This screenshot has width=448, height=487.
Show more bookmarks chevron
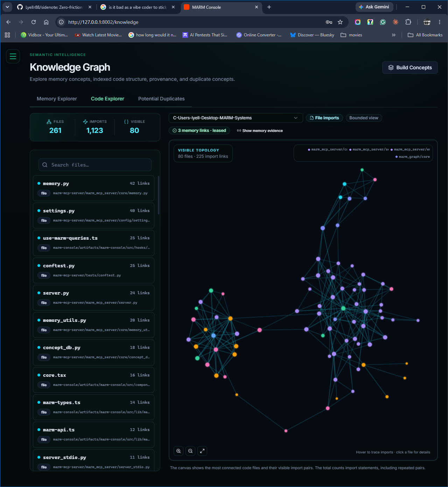tap(394, 35)
